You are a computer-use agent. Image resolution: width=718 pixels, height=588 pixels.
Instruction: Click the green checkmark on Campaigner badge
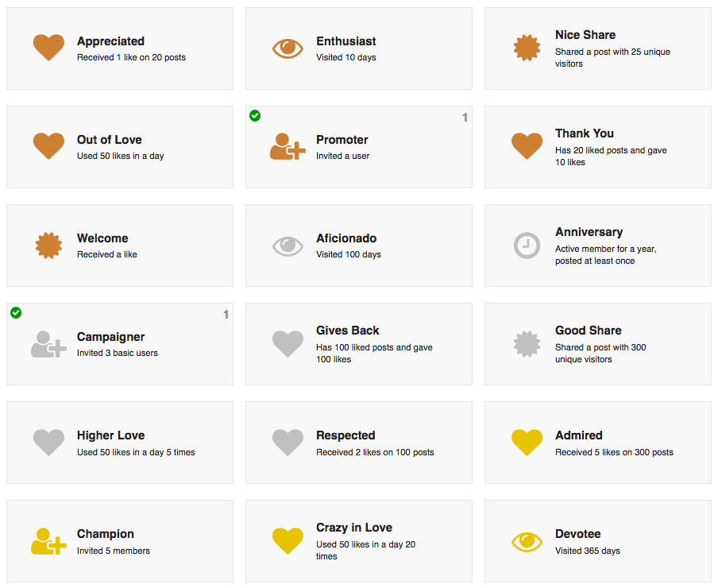coord(16,313)
